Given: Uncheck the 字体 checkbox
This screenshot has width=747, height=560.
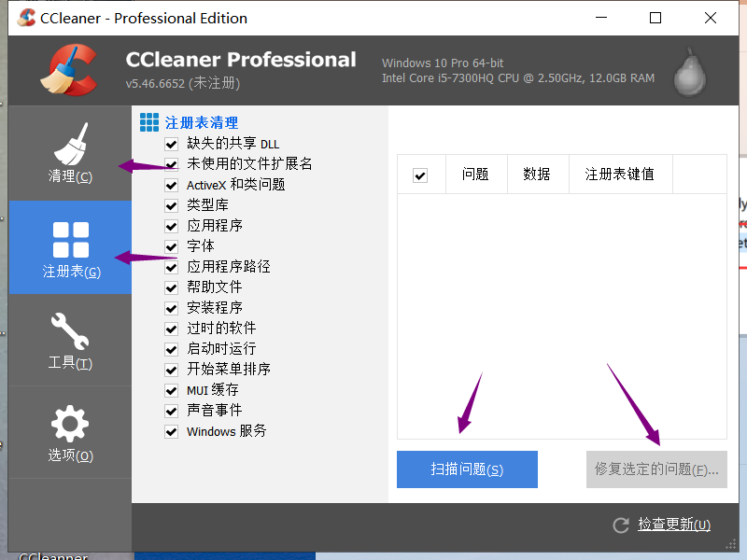Looking at the screenshot, I should click(172, 246).
